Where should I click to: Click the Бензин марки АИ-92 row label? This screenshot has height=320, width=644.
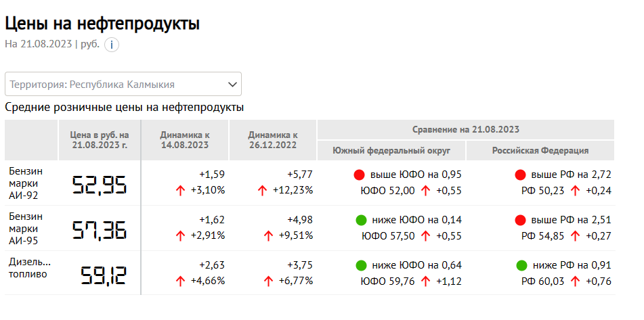(x=26, y=183)
